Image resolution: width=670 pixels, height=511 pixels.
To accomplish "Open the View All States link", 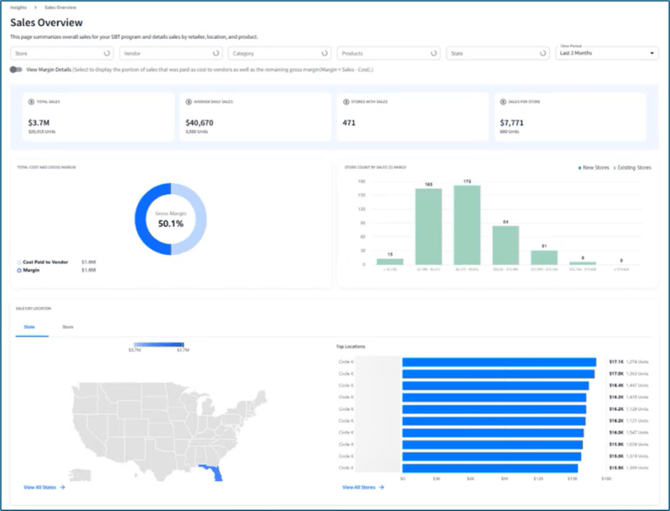I will click(x=40, y=488).
